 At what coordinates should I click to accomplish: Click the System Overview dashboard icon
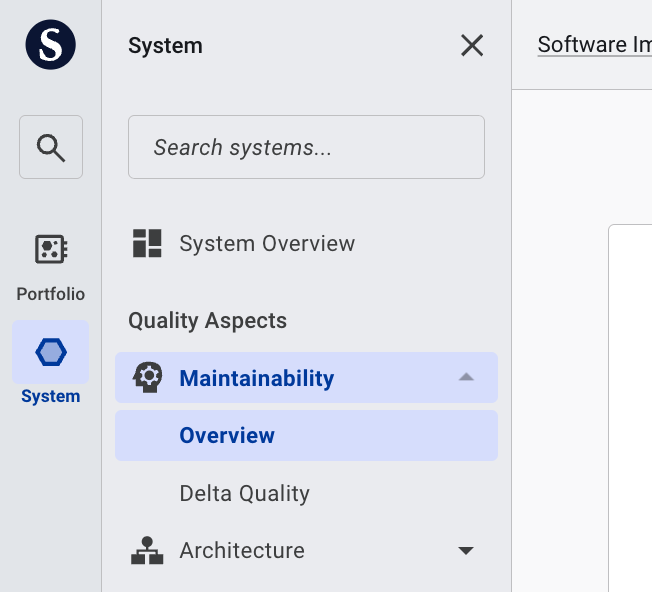pyautogui.click(x=147, y=243)
